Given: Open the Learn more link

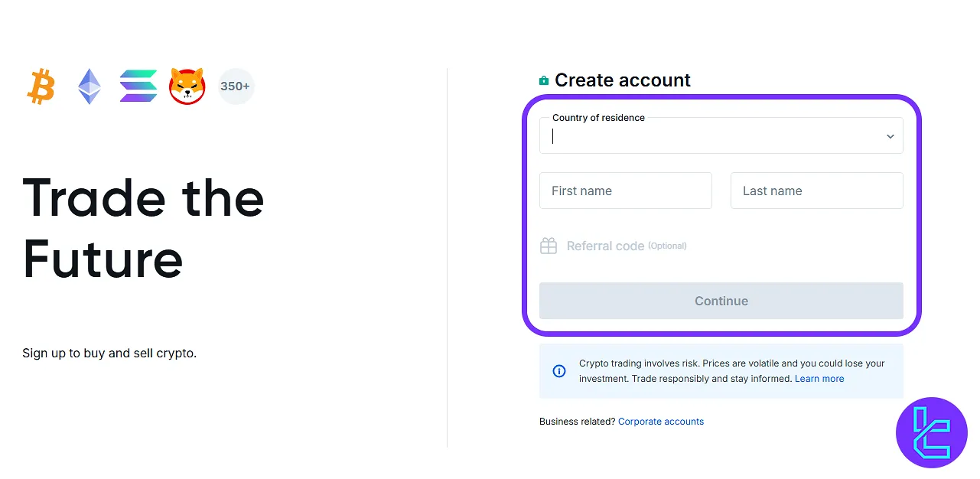Looking at the screenshot, I should point(819,379).
